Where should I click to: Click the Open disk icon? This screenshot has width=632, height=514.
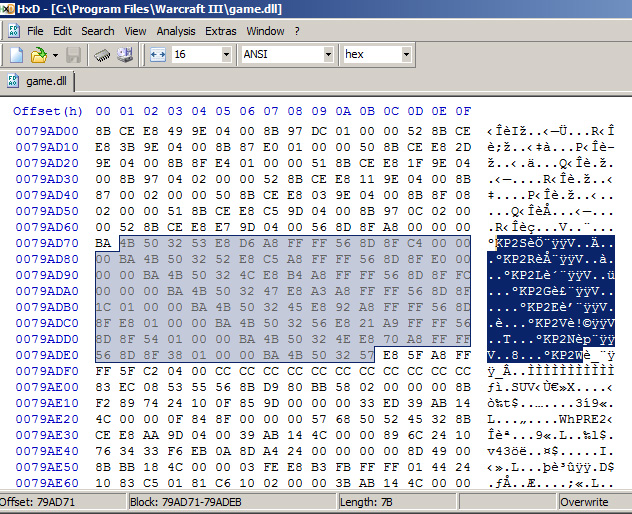tap(125, 55)
